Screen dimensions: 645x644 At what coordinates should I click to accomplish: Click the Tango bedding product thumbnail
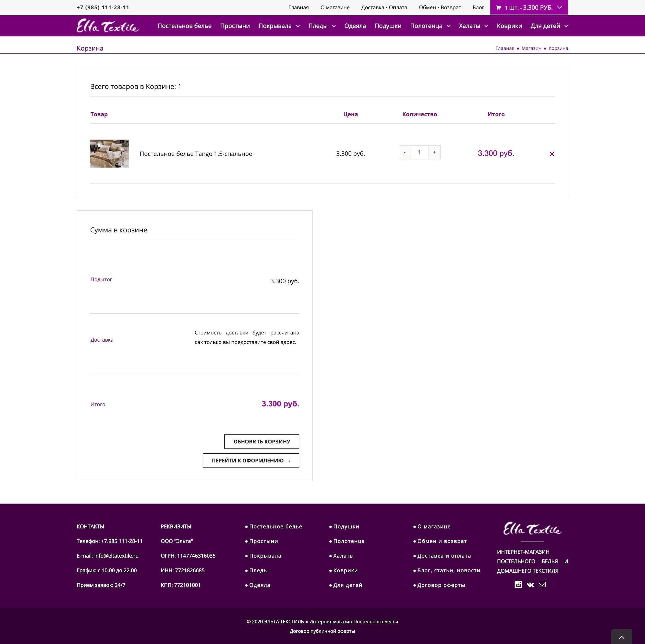(109, 154)
